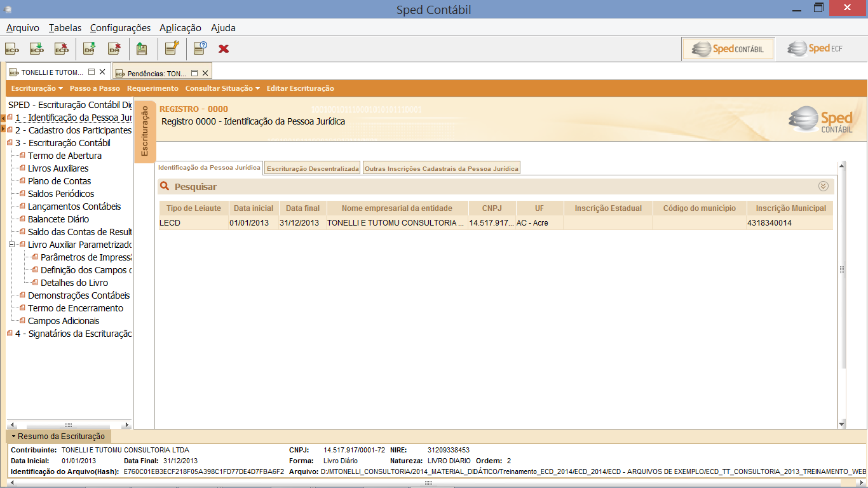Viewport: 868px width, 488px height.
Task: Close the TONELLI E TUTOM document tab
Action: (x=102, y=72)
